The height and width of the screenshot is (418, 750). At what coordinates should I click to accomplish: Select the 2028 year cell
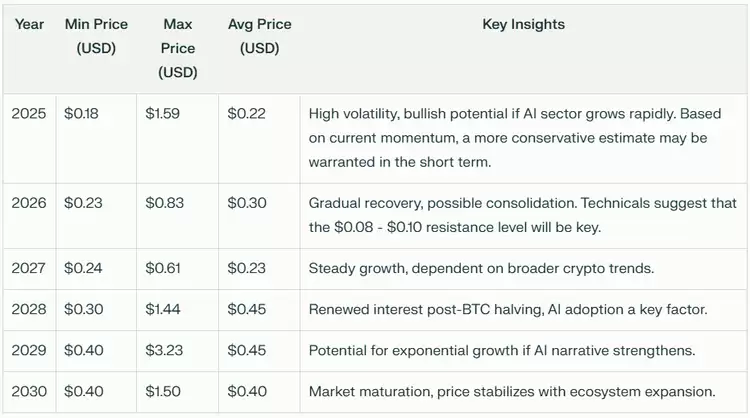tap(29, 309)
